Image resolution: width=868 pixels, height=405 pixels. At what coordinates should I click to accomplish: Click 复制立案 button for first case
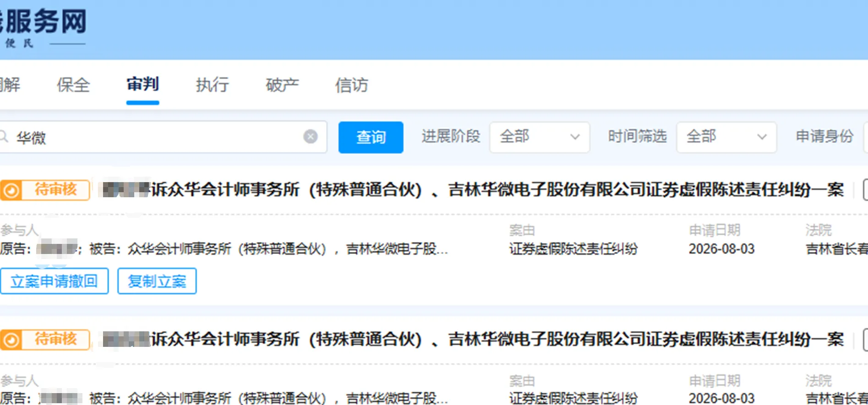(x=157, y=281)
